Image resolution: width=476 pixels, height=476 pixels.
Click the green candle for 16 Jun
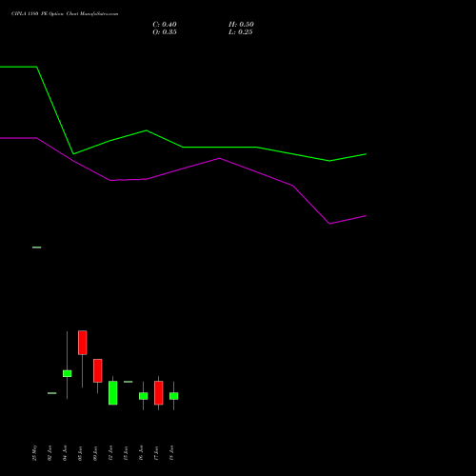(x=144, y=396)
